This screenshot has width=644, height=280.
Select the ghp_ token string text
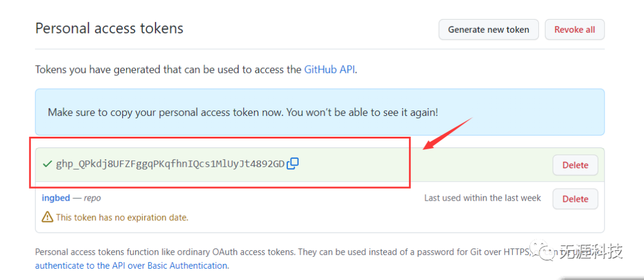click(170, 164)
